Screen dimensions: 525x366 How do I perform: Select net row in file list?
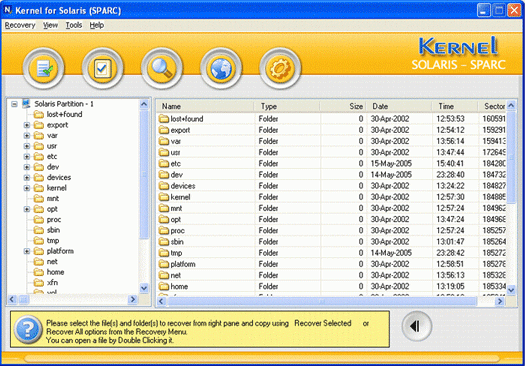pos(331,275)
